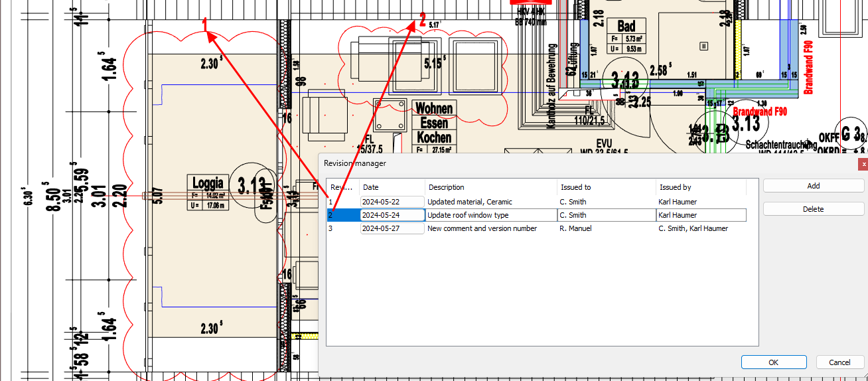868x381 pixels.
Task: Select the red revision marker number 1
Action: [205, 24]
